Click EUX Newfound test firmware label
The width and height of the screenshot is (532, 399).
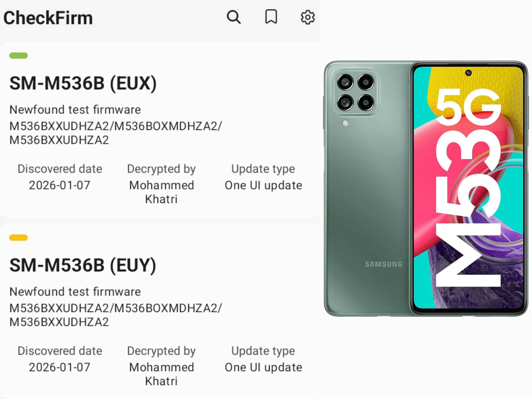point(75,109)
